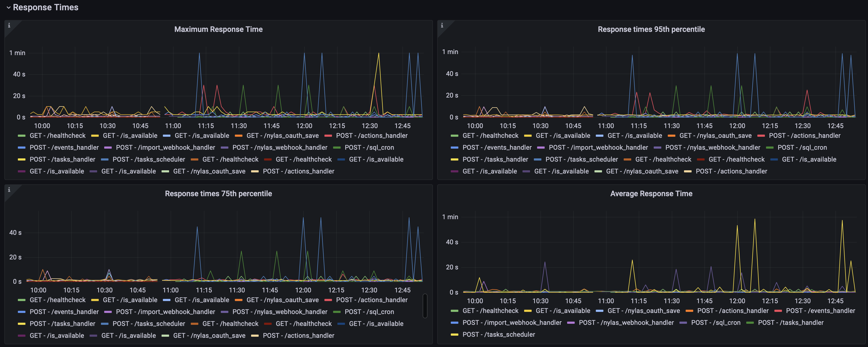Toggle POST - /nylas_webhook_handler in Average Response Time legend
Viewport: 868px width, 347px height.
point(626,322)
